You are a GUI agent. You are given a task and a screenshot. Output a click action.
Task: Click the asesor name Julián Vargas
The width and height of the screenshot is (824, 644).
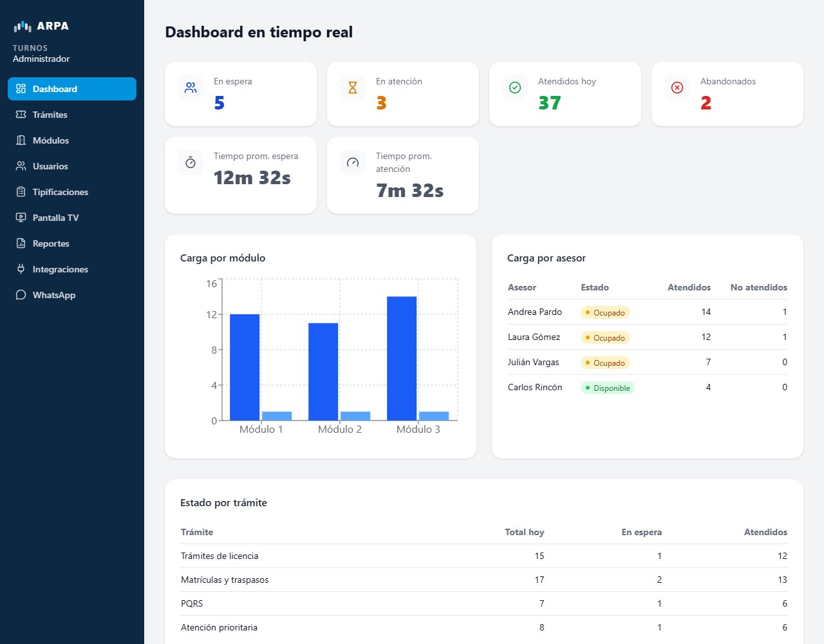pyautogui.click(x=534, y=362)
